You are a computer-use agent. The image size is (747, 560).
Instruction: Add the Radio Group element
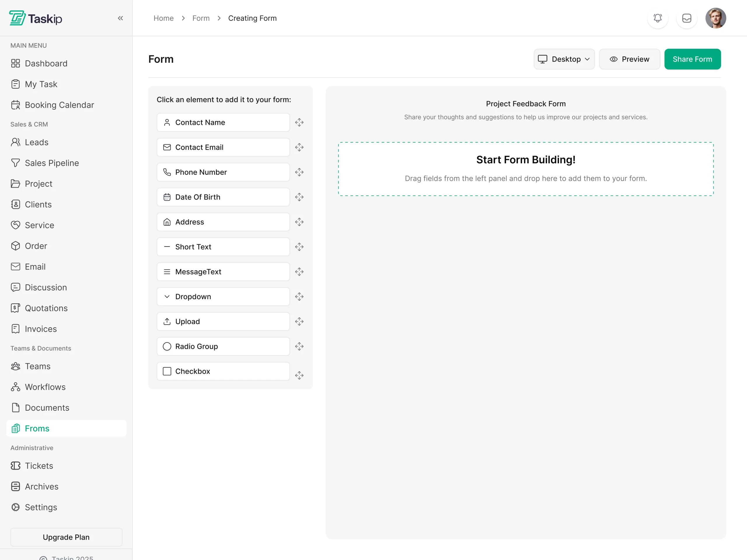pyautogui.click(x=223, y=346)
